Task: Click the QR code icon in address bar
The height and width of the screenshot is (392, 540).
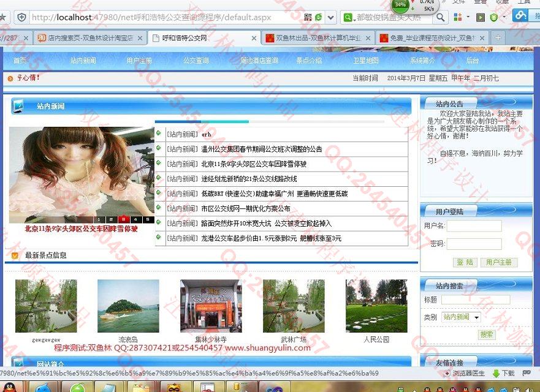Action: [308, 17]
